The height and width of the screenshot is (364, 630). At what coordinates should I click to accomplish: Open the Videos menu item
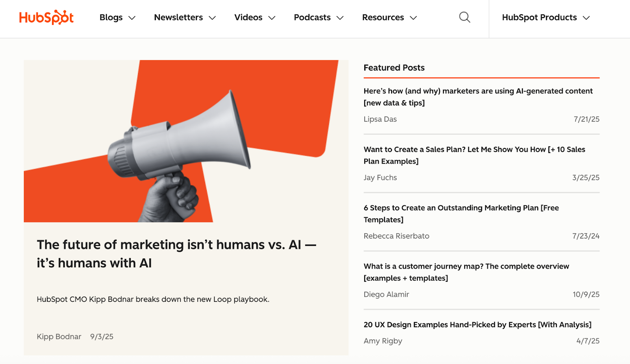[x=248, y=17]
